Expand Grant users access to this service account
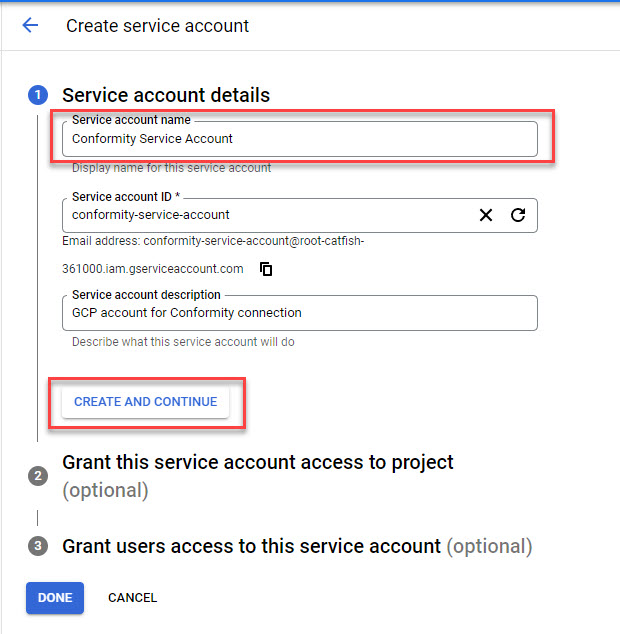This screenshot has width=620, height=634. tap(251, 547)
